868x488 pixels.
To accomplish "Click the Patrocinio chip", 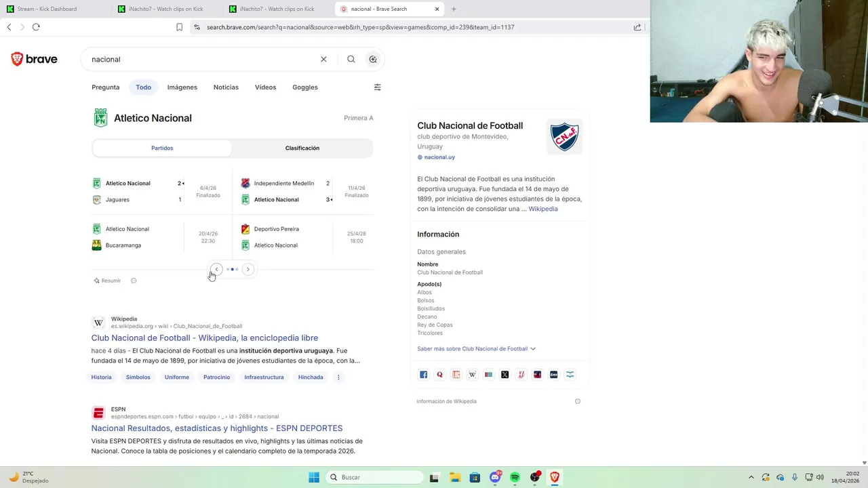I will click(x=217, y=377).
